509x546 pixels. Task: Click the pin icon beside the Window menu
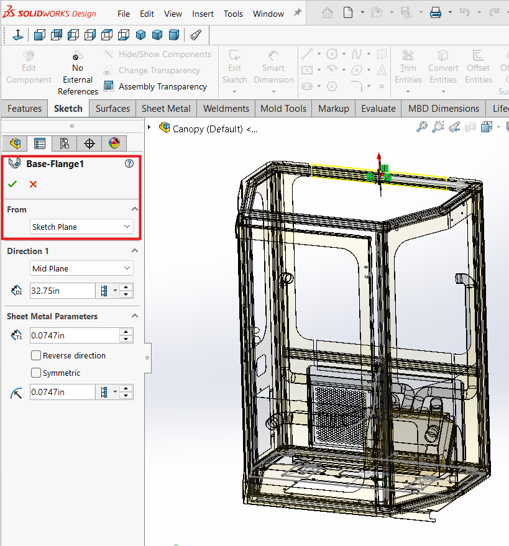coord(297,13)
